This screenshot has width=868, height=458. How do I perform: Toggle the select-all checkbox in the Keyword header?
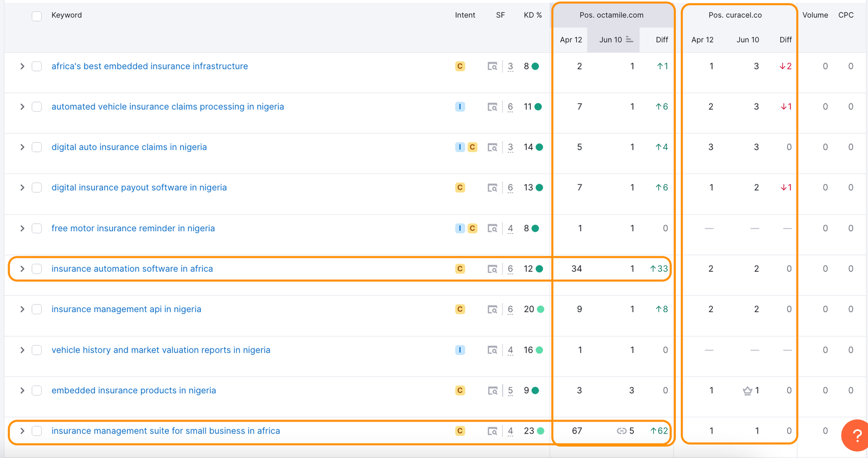37,16
